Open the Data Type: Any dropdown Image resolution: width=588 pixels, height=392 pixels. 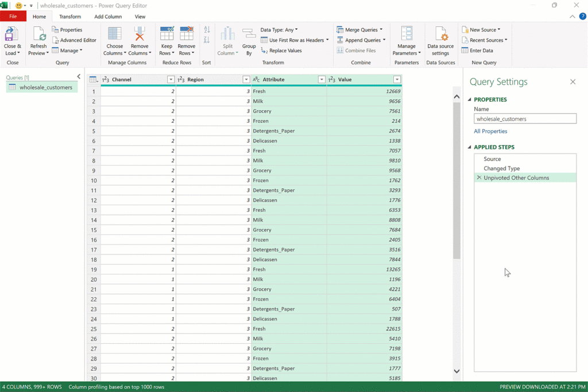pyautogui.click(x=279, y=30)
